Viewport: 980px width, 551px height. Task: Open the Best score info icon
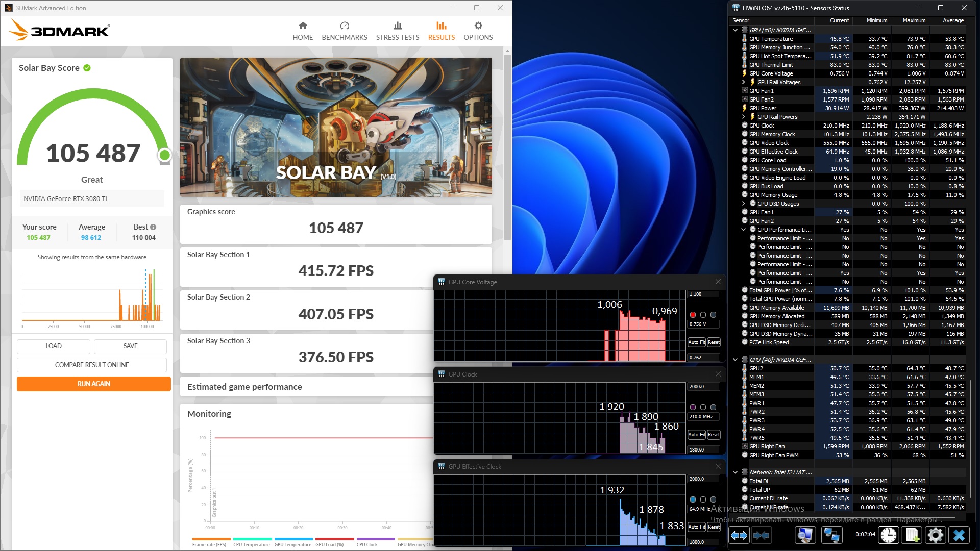[x=153, y=227]
